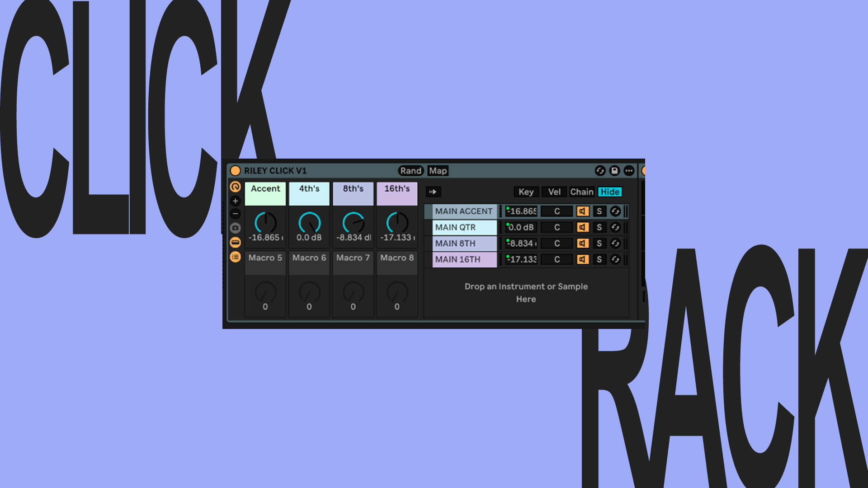Add a macro control with plus icon
This screenshot has width=868, height=488.
pos(235,201)
